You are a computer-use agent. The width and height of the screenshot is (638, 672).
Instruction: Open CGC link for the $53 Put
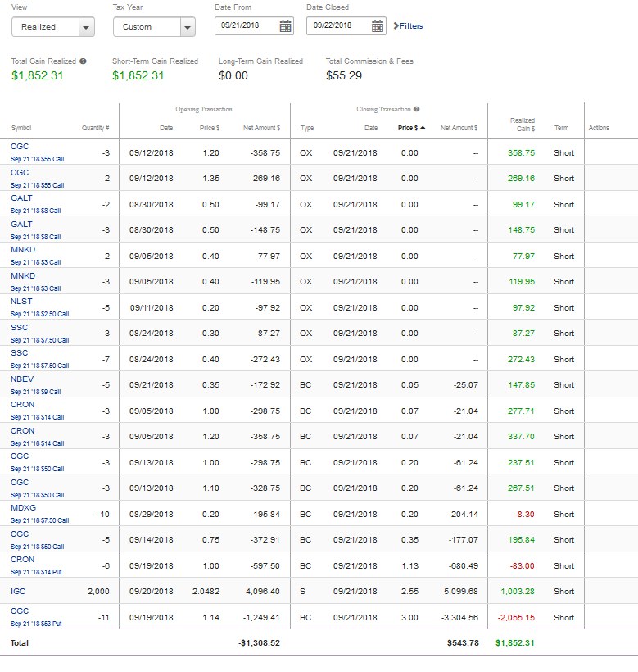pyautogui.click(x=20, y=611)
